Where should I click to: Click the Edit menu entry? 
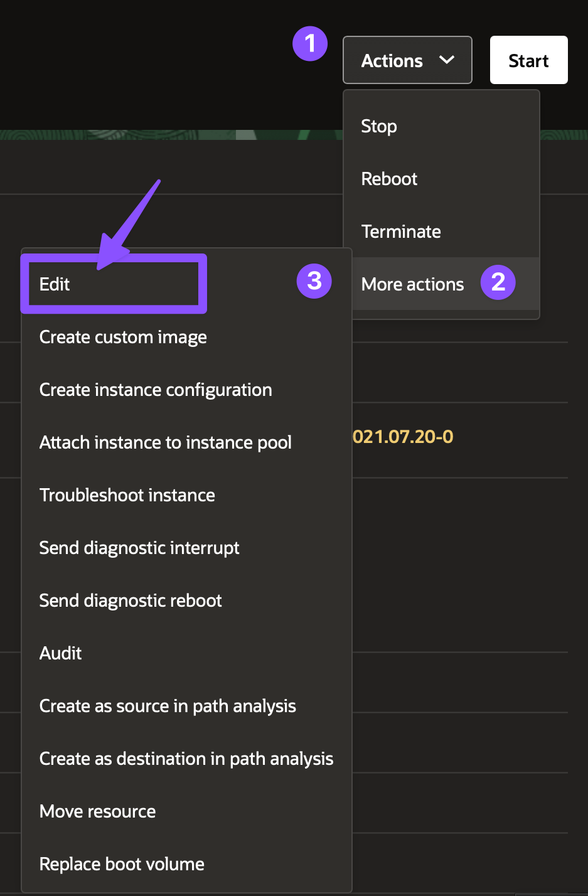pos(186,284)
